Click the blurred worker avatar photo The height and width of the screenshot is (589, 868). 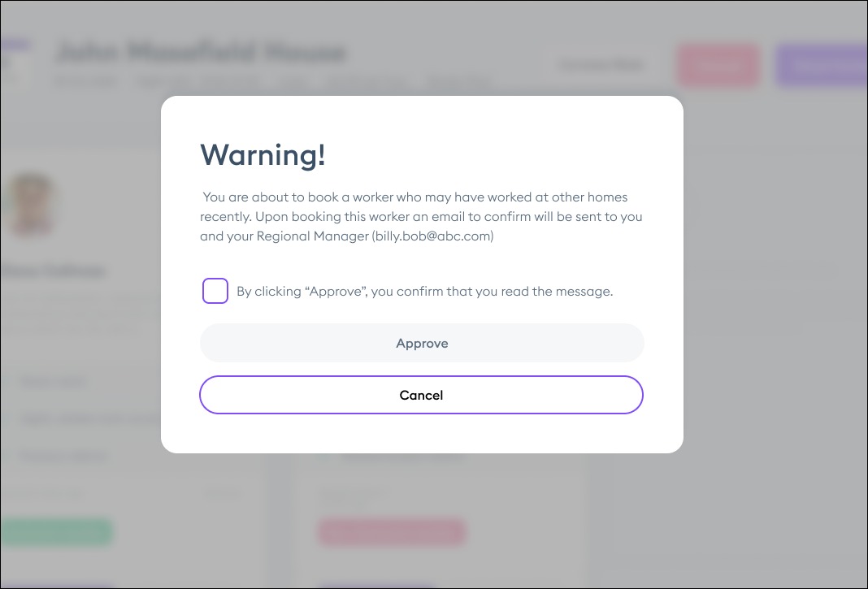tap(31, 204)
